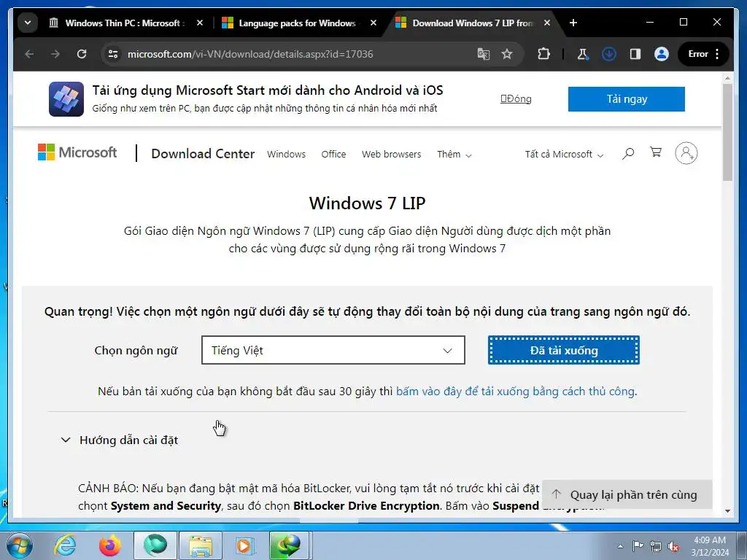This screenshot has width=747, height=560.
Task: Bookmark this page with the star
Action: coord(507,54)
